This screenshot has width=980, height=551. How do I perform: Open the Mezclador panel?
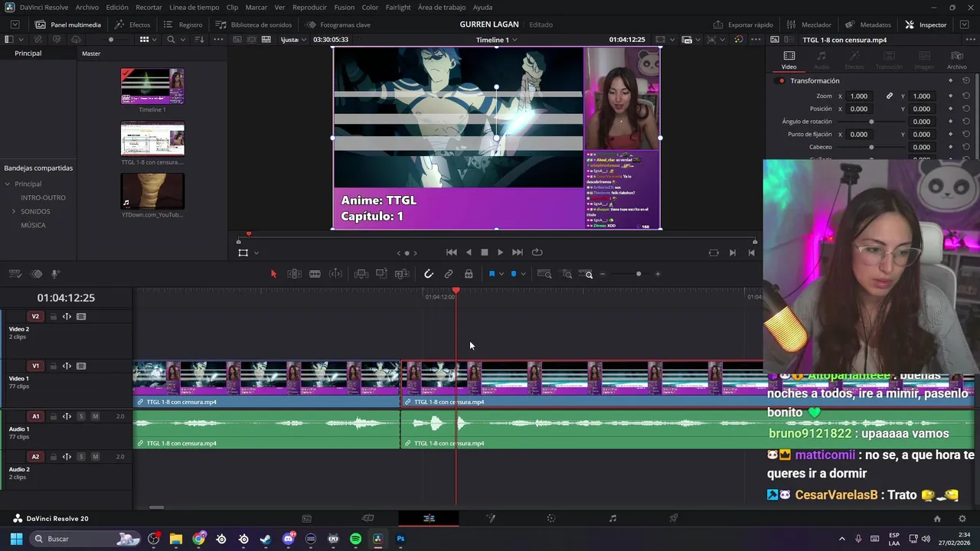[x=808, y=24]
